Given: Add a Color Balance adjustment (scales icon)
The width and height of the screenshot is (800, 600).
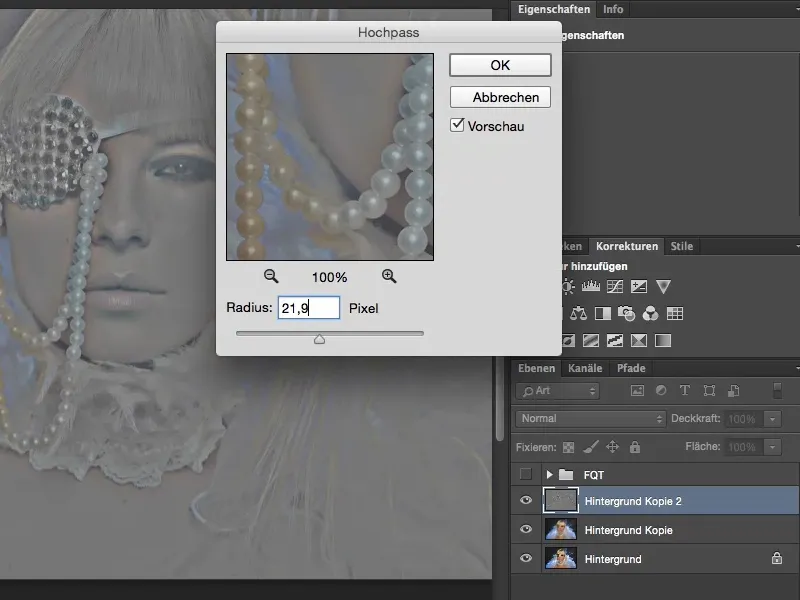Looking at the screenshot, I should (578, 313).
